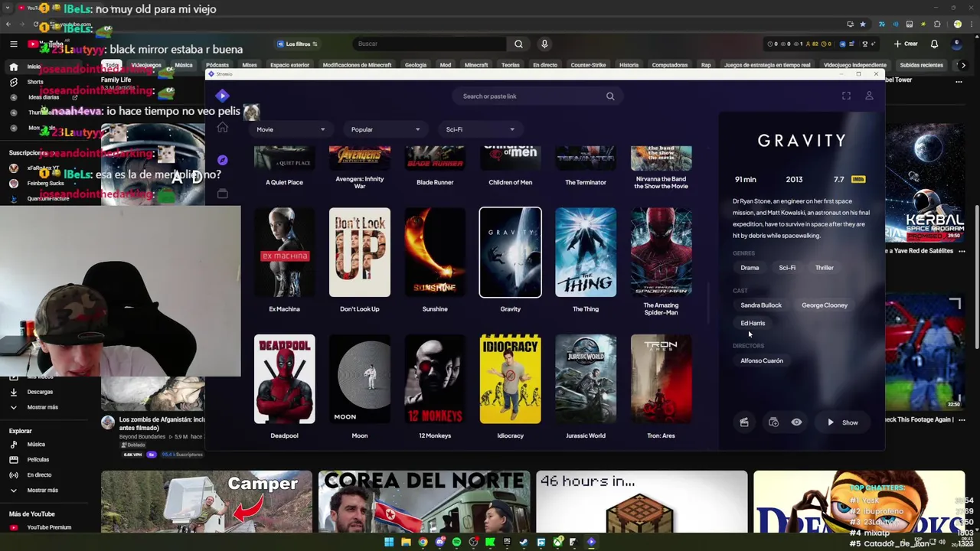Click cast member George Clooney
Screen dimensions: 980x551
click(825, 305)
